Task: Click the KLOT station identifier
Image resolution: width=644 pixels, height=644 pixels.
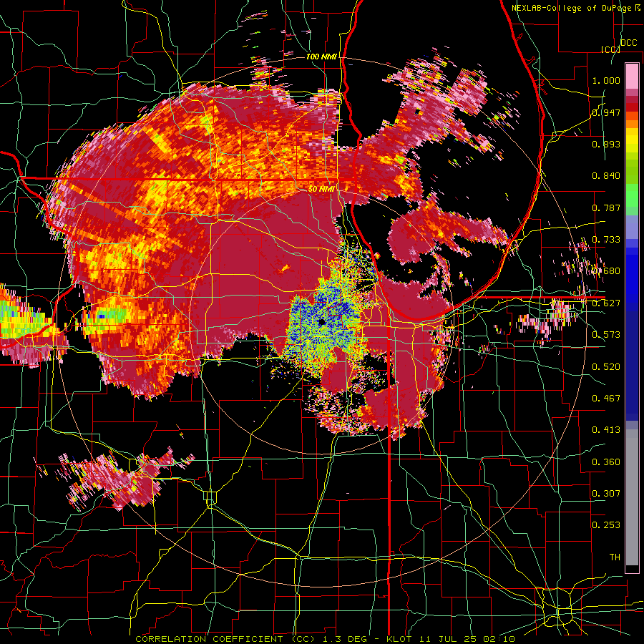Action: pos(399,639)
